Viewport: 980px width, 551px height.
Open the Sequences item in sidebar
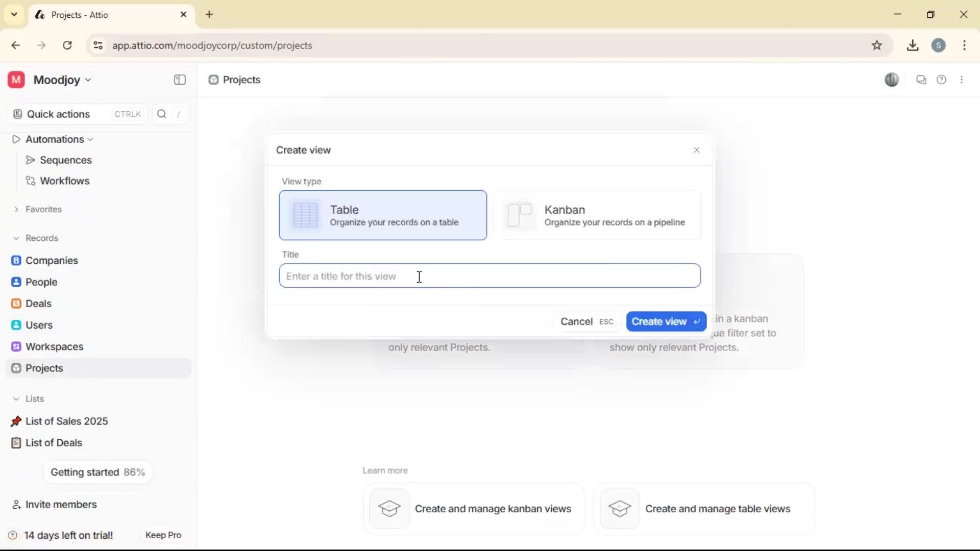pos(65,160)
